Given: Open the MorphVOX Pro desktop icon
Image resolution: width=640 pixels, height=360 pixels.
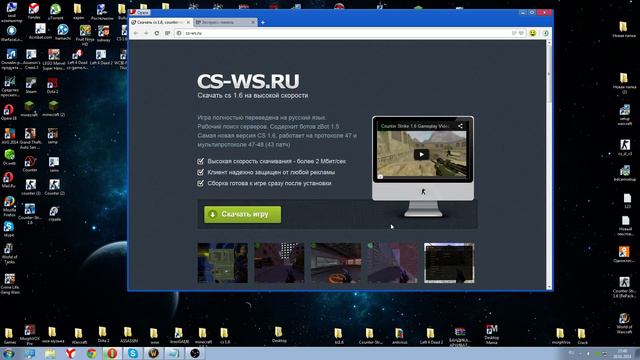Looking at the screenshot, I should click(29, 335).
